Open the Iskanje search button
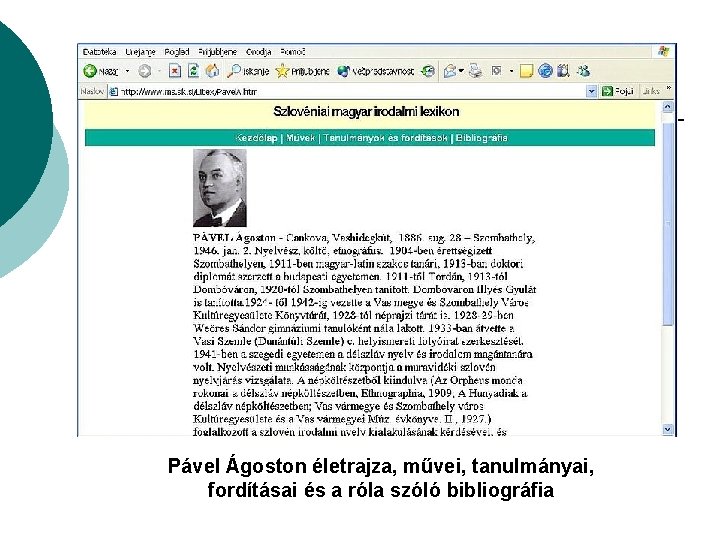Image resolution: width=720 pixels, height=540 pixels. [248, 71]
